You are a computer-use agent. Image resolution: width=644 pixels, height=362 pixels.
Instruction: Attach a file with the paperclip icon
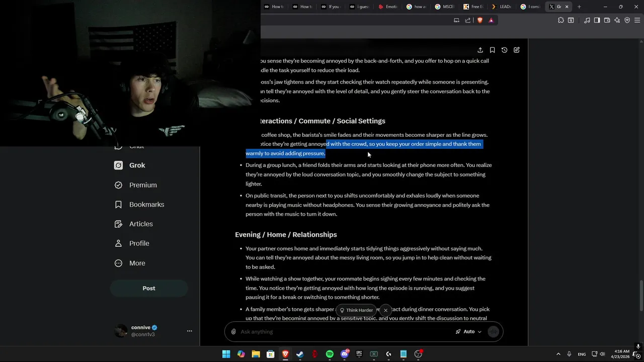tap(233, 331)
